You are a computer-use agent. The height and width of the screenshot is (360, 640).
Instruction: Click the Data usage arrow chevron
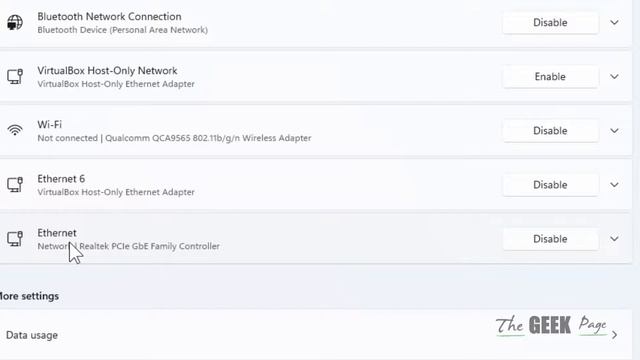click(x=615, y=335)
